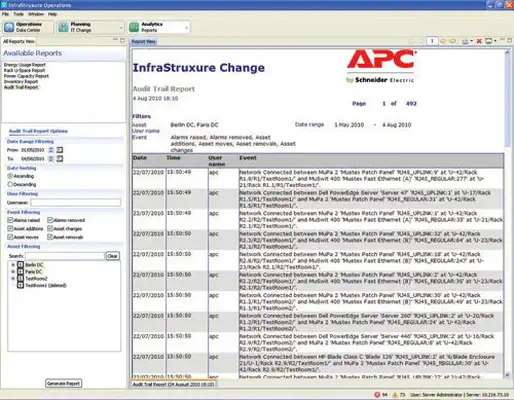Select Energy Usage Report in the list
Image resolution: width=514 pixels, height=400 pixels.
[x=25, y=65]
